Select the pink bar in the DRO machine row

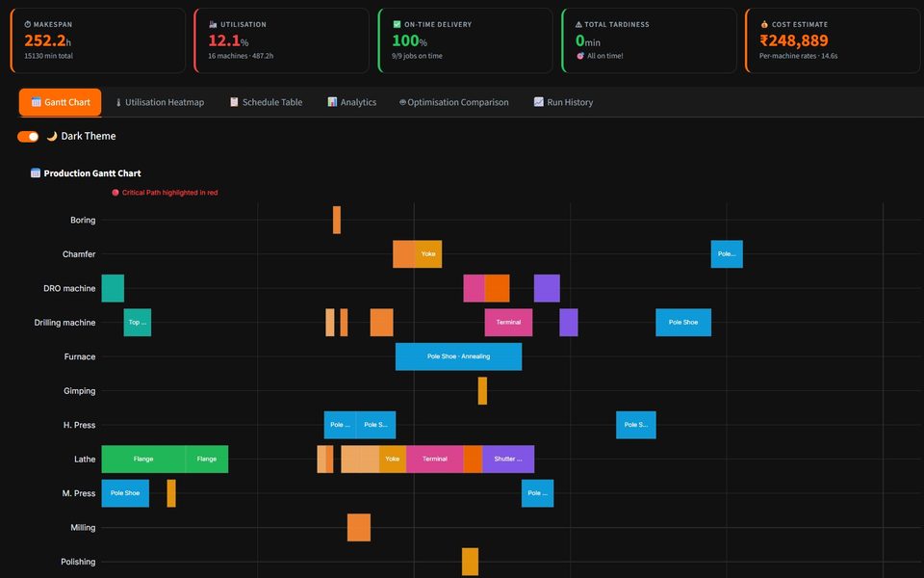coord(474,288)
